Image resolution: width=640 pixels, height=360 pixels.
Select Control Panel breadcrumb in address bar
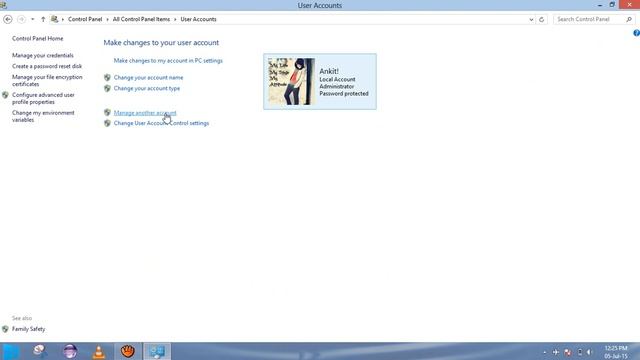[x=85, y=19]
